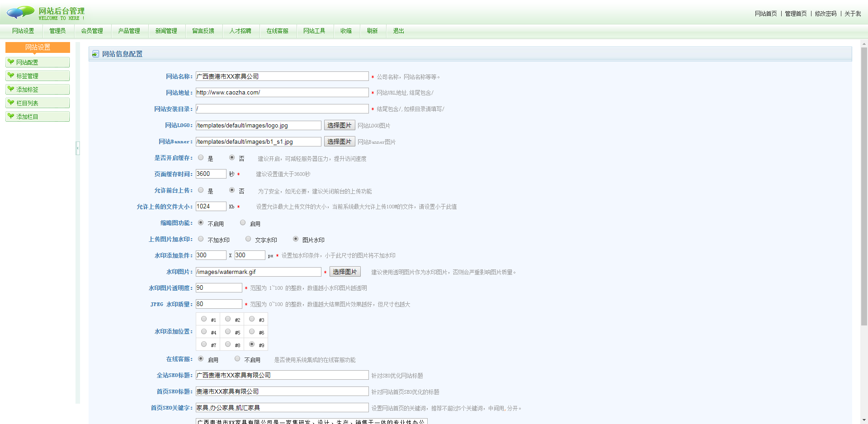Open the 新闻管理 menu
The width and height of the screenshot is (868, 424).
point(166,31)
